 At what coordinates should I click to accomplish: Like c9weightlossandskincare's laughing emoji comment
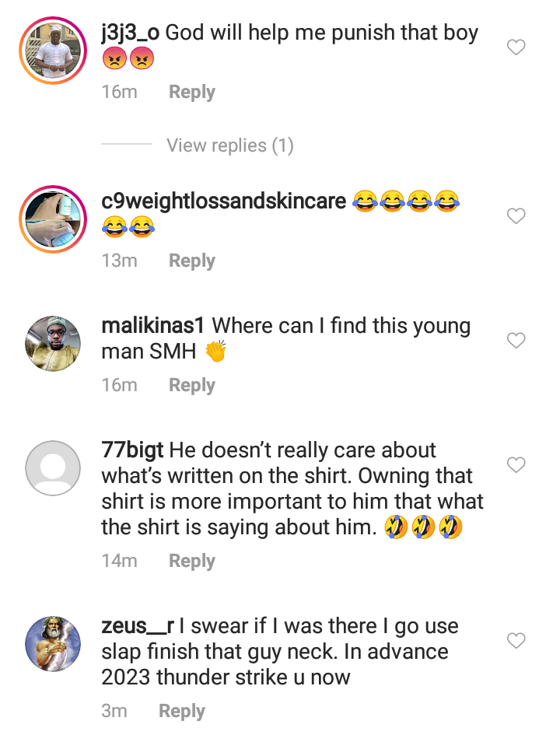tap(516, 216)
